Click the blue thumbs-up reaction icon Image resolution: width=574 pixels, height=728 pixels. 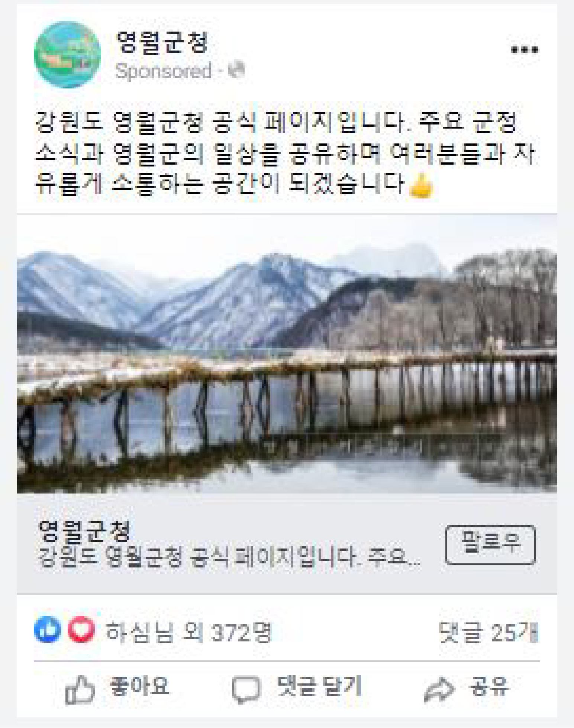tap(48, 630)
